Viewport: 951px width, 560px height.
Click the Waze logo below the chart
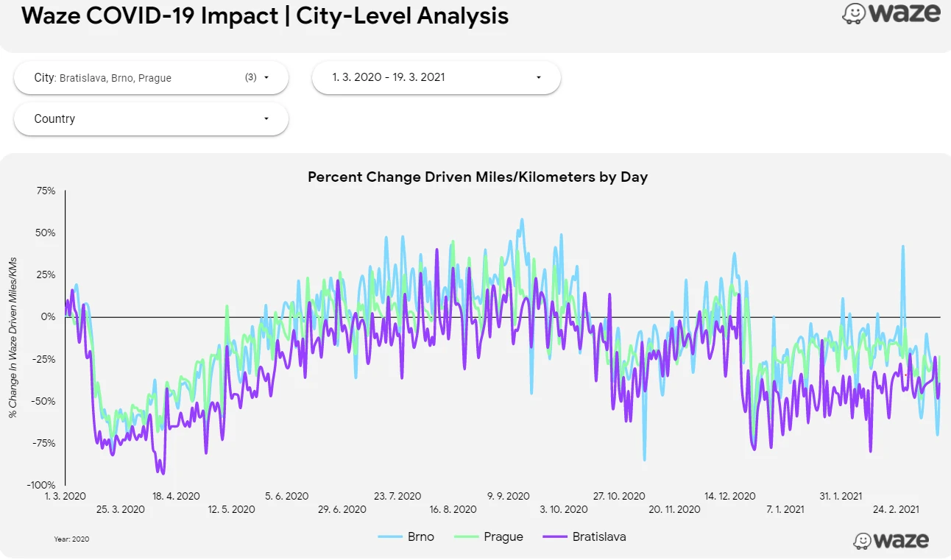pos(891,539)
